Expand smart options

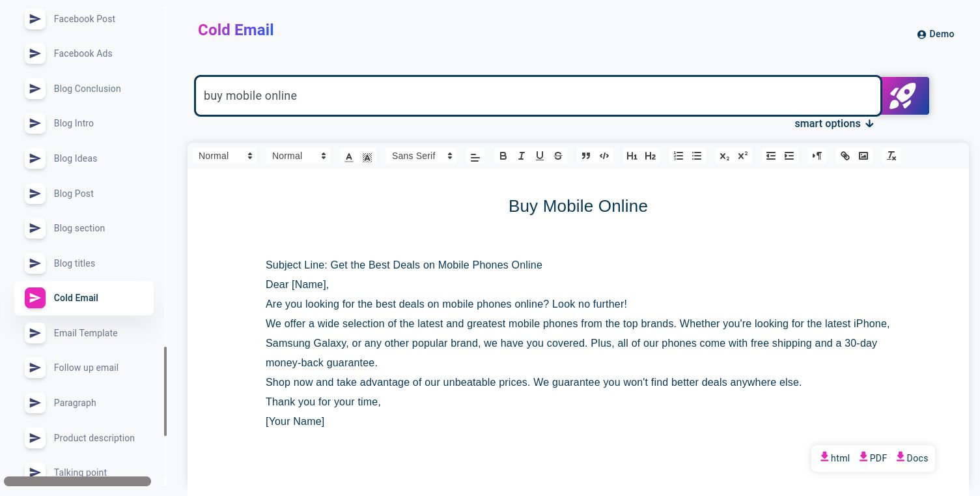834,124
